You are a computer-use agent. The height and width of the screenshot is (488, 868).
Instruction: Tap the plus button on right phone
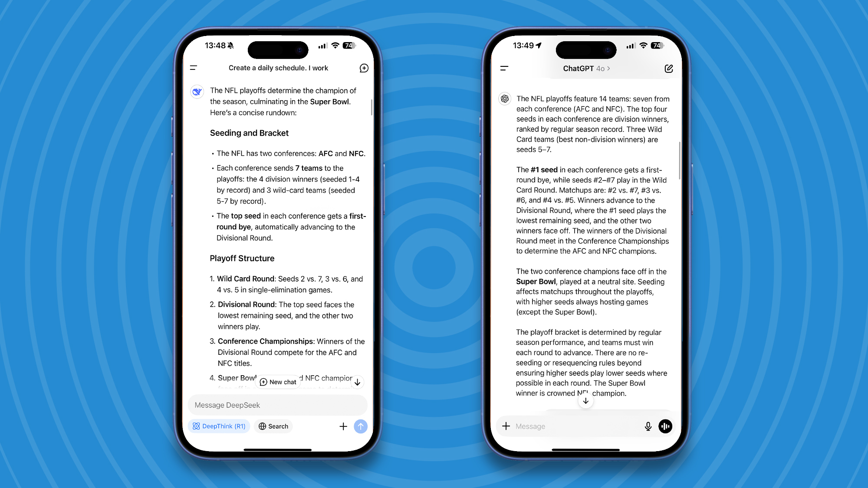coord(506,426)
